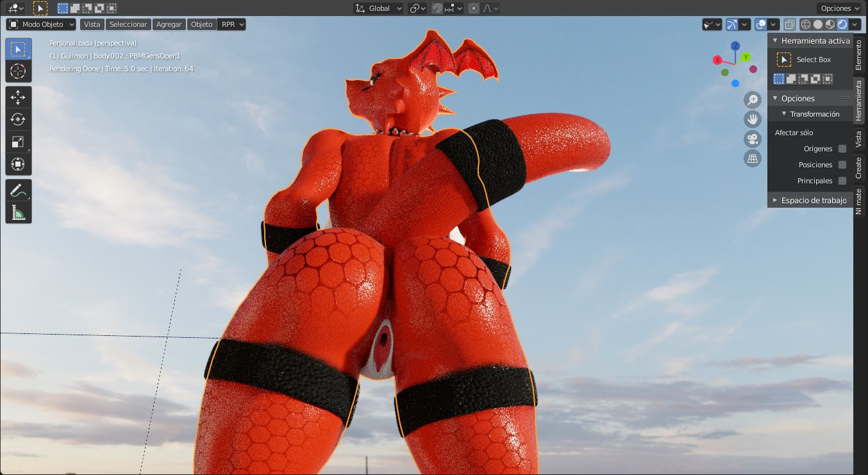This screenshot has width=868, height=475.
Task: Switch perspective/orthographic with the grid icon
Action: pyautogui.click(x=753, y=158)
